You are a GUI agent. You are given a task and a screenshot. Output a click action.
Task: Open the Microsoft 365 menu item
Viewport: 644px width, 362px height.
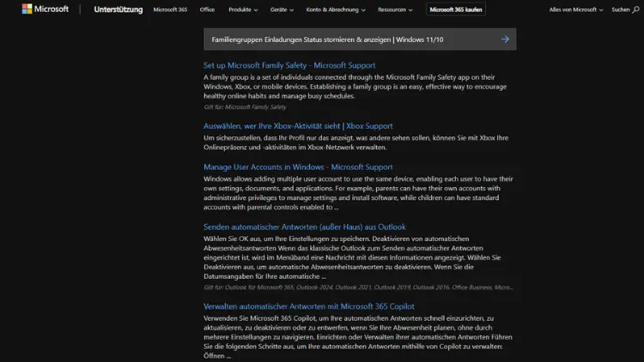pos(170,9)
